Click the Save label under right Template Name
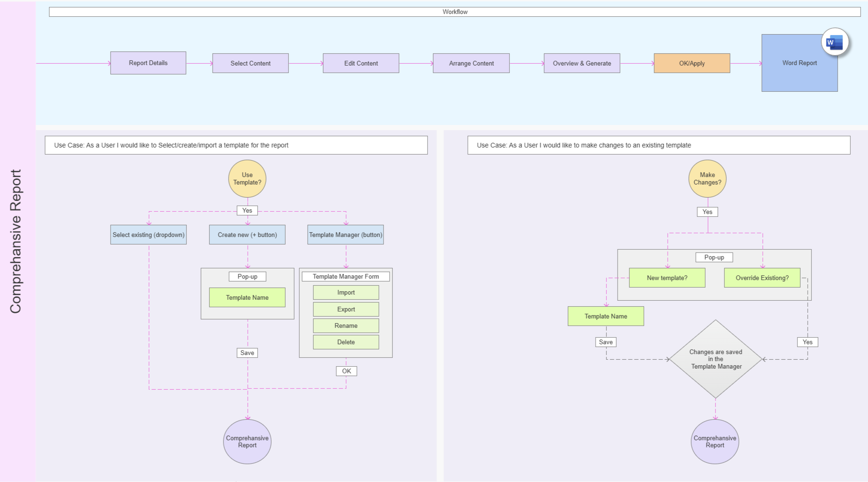The height and width of the screenshot is (482, 868). click(606, 342)
